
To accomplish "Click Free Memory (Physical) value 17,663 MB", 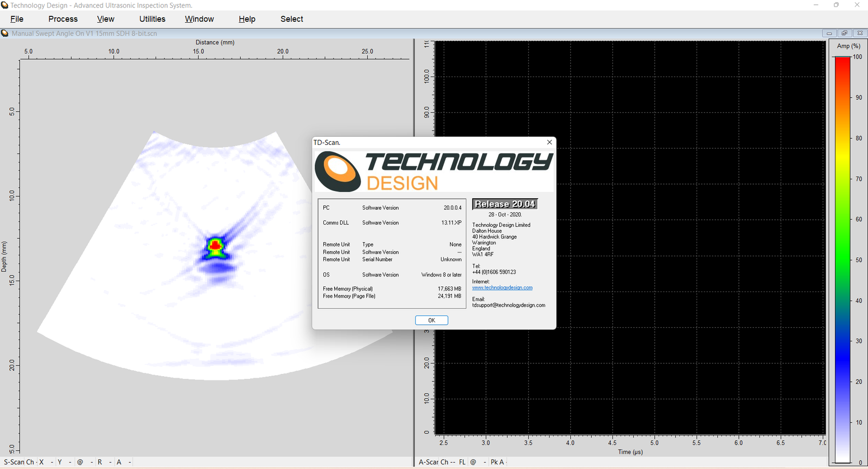I will pyautogui.click(x=449, y=289).
